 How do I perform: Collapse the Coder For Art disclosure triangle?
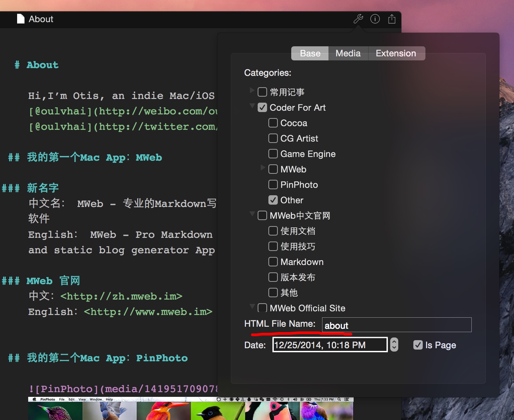[x=252, y=106]
